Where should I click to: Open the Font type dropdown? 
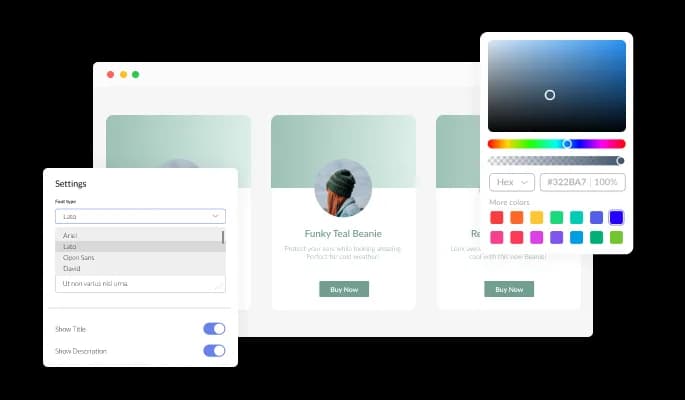[140, 215]
